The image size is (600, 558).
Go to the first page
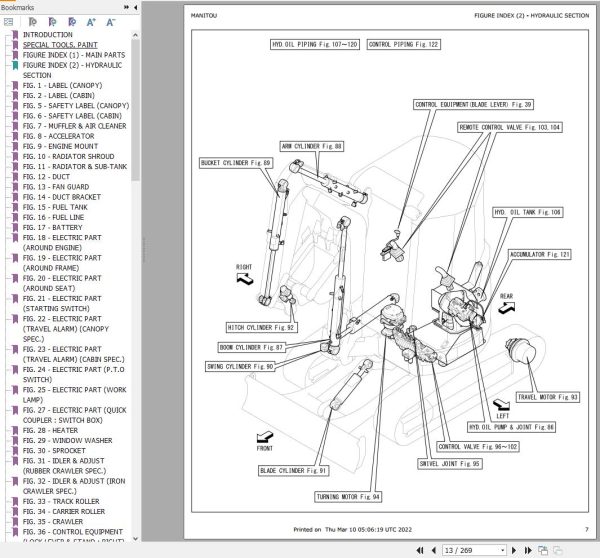pyautogui.click(x=420, y=550)
